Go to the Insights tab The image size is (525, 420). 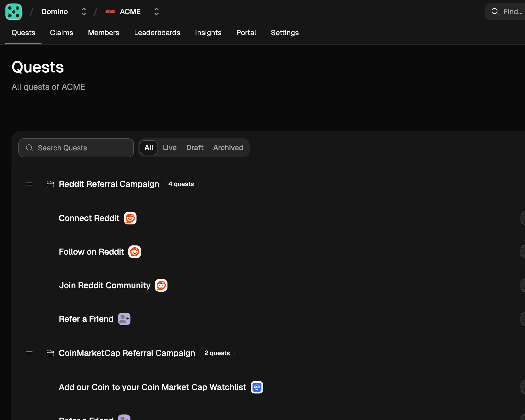[x=208, y=33]
